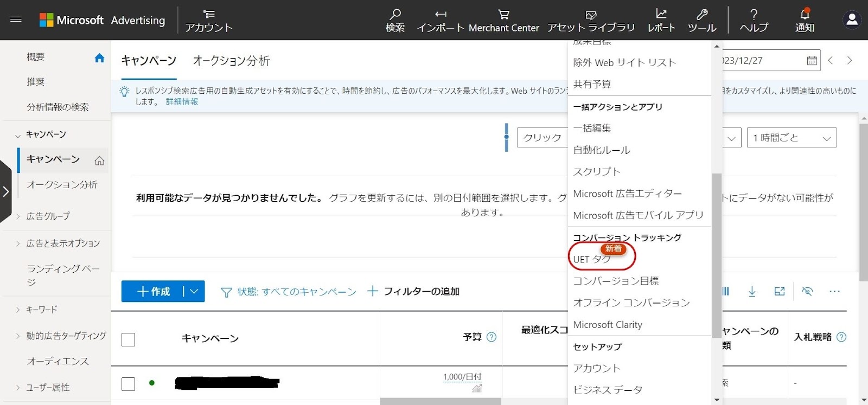The height and width of the screenshot is (405, 868).
Task: Open the 1 時間ごと interval dropdown
Action: pyautogui.click(x=792, y=138)
